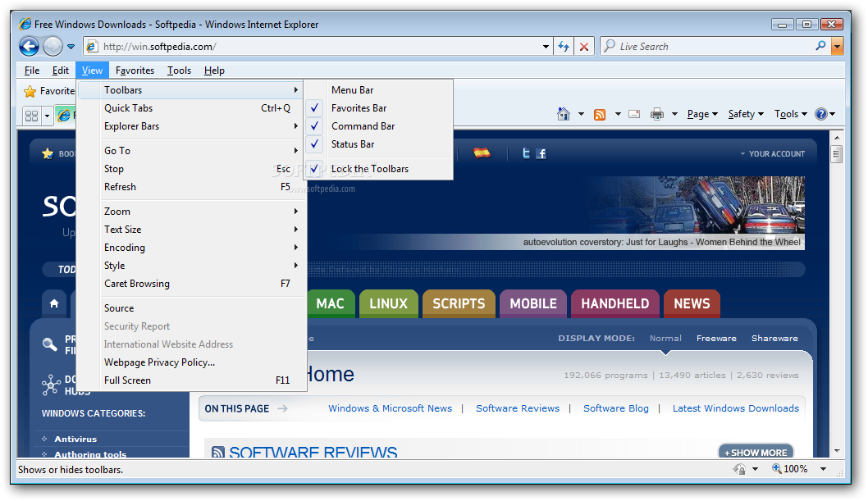Expand the address bar URL history dropdown
This screenshot has height=501, width=868.
(x=546, y=47)
